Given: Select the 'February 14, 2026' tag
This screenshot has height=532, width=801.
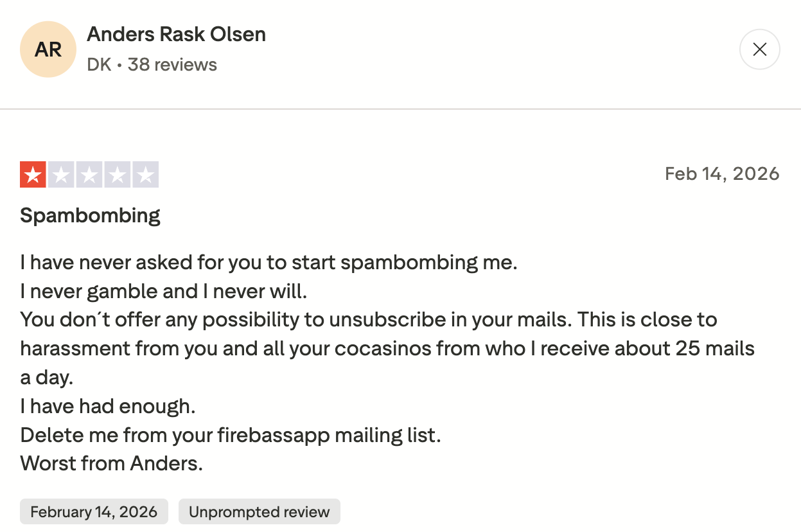Looking at the screenshot, I should pos(94,511).
